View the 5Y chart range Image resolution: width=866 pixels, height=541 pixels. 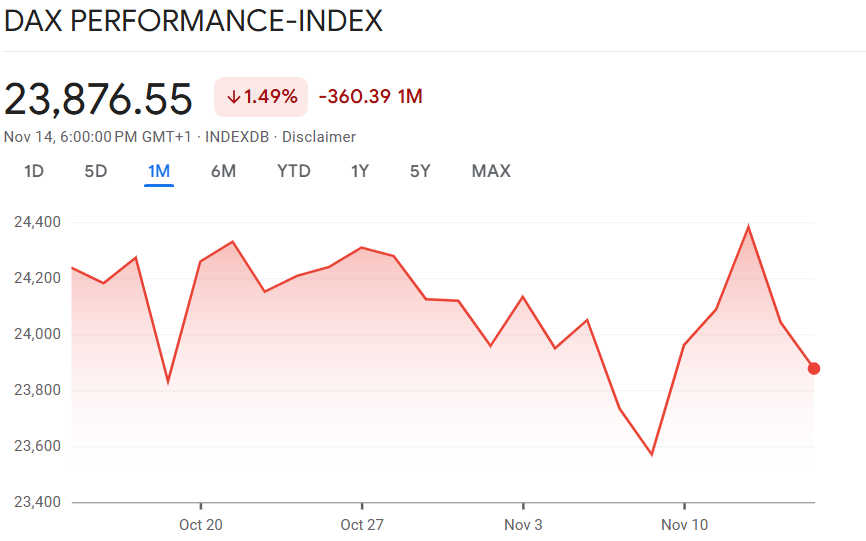420,171
